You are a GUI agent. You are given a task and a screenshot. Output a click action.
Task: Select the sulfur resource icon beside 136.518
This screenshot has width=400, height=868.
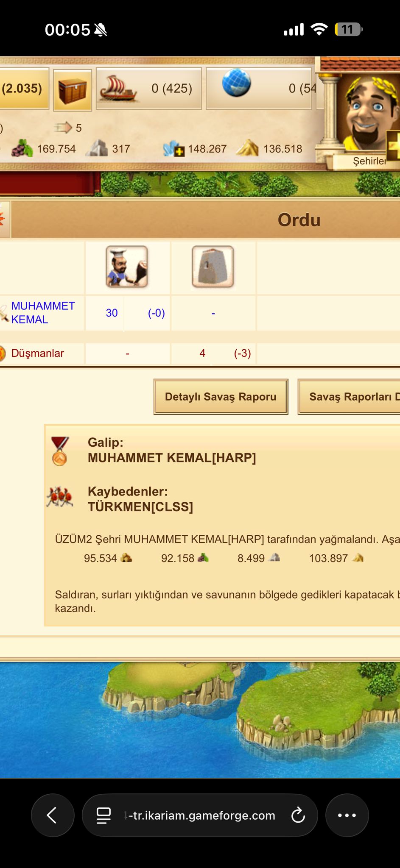[247, 148]
